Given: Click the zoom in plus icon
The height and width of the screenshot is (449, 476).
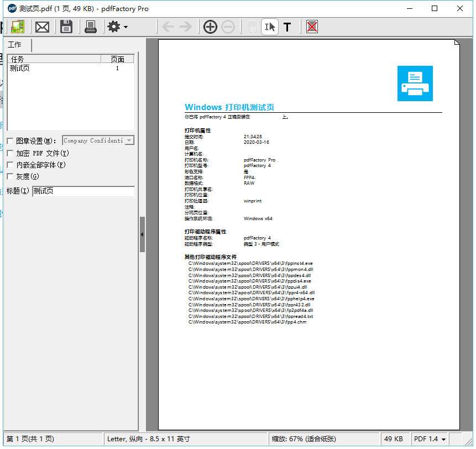Looking at the screenshot, I should tap(210, 27).
